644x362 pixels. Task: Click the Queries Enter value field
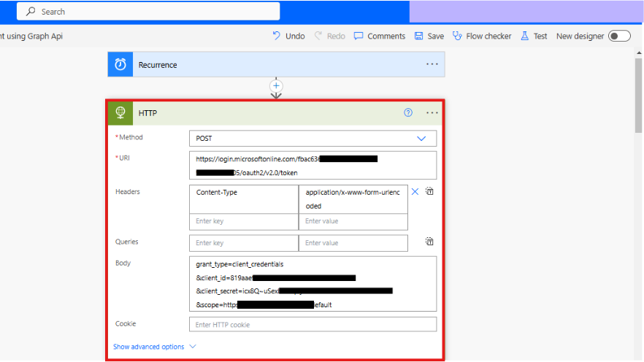point(353,243)
